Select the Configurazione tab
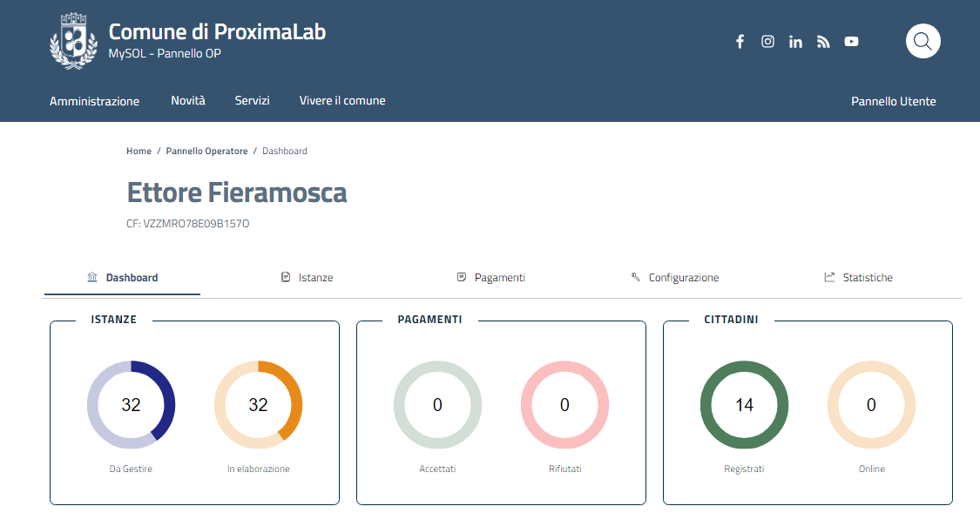 [675, 278]
